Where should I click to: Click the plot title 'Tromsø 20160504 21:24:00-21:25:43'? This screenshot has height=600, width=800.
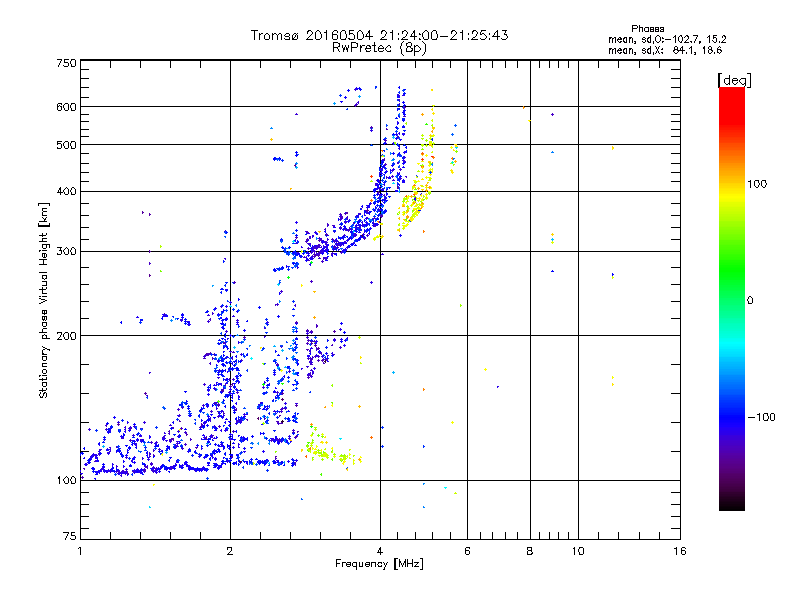pyautogui.click(x=379, y=35)
